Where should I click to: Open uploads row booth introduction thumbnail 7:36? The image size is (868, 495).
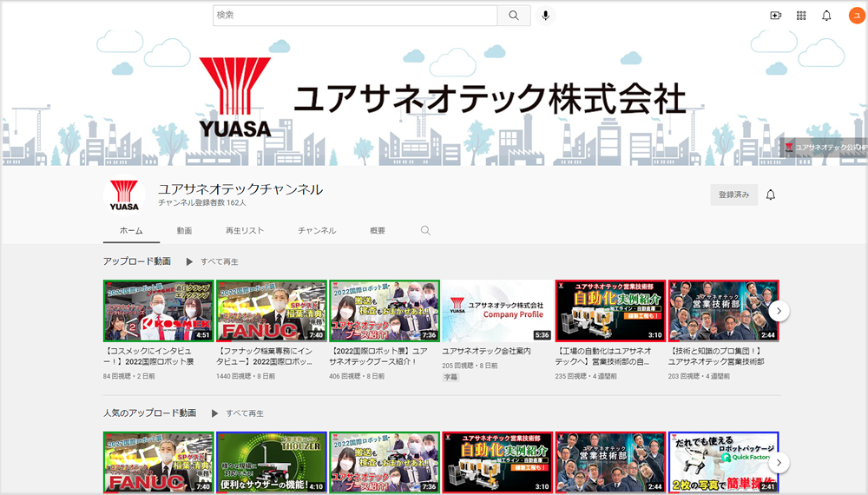tap(385, 311)
